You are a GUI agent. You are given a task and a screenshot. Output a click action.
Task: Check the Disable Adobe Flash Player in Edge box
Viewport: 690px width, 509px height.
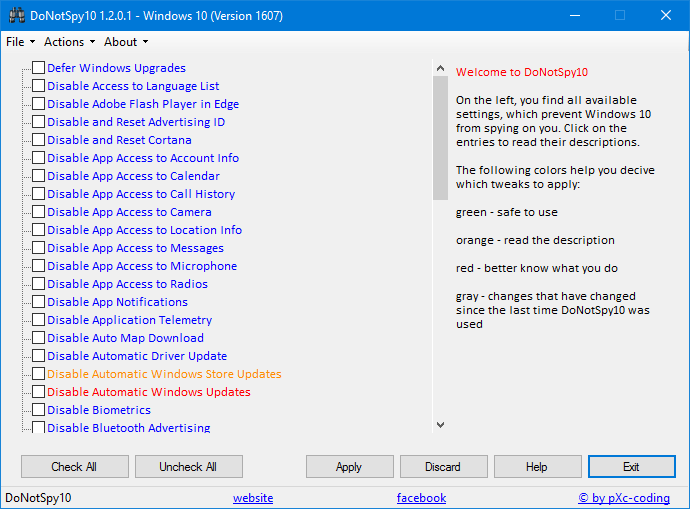[x=38, y=104]
